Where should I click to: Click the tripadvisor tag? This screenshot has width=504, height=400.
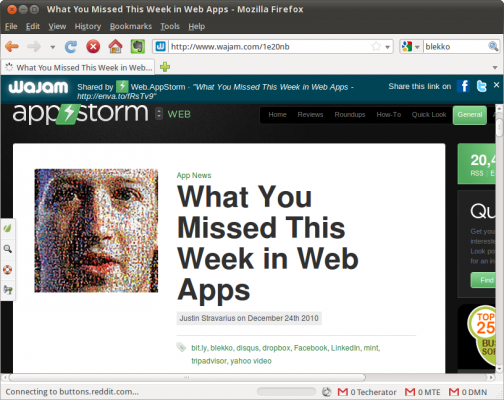209,361
